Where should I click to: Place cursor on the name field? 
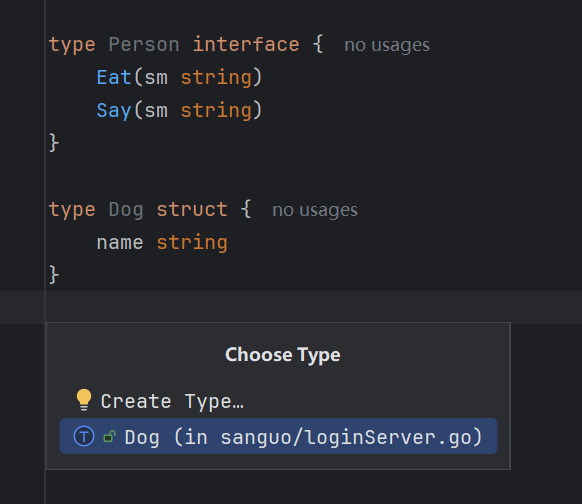(x=120, y=243)
